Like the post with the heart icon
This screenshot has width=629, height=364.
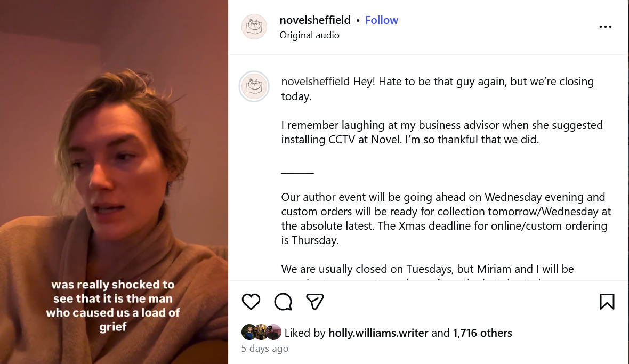251,302
